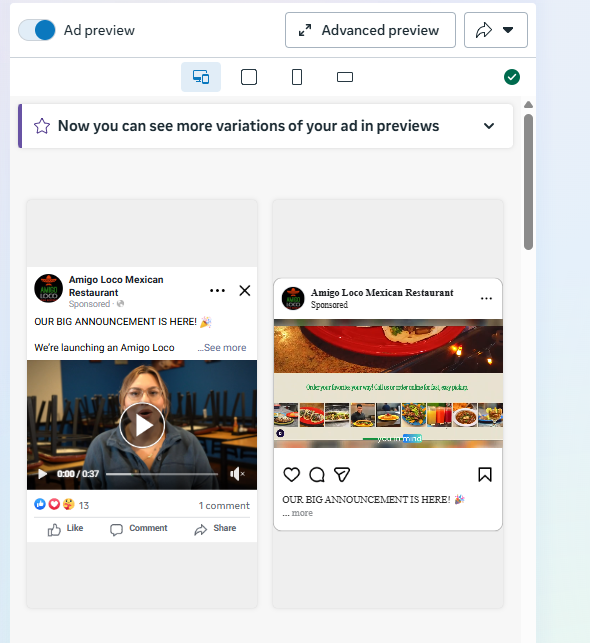Select the all-devices preview layout

(x=201, y=77)
